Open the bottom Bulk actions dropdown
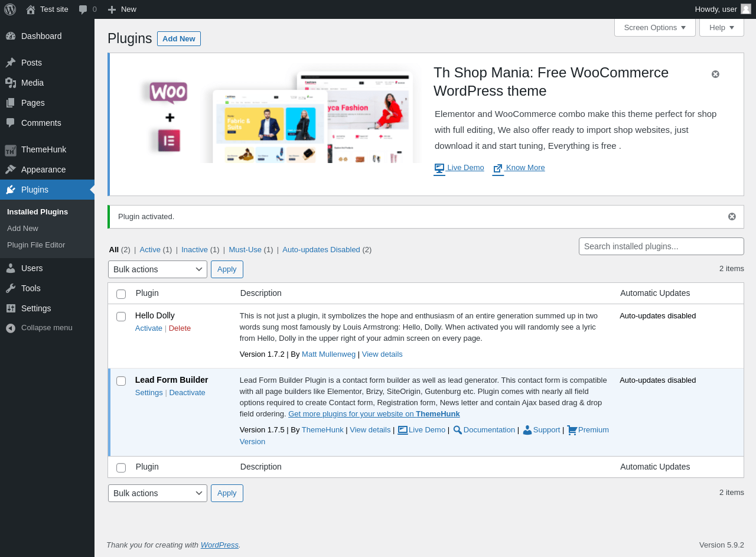 [158, 493]
